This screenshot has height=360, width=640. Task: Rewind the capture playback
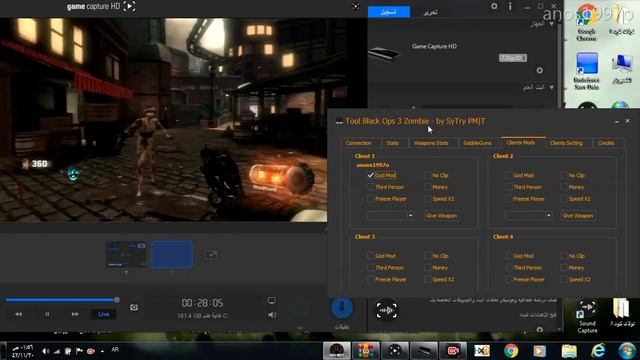tap(19, 314)
